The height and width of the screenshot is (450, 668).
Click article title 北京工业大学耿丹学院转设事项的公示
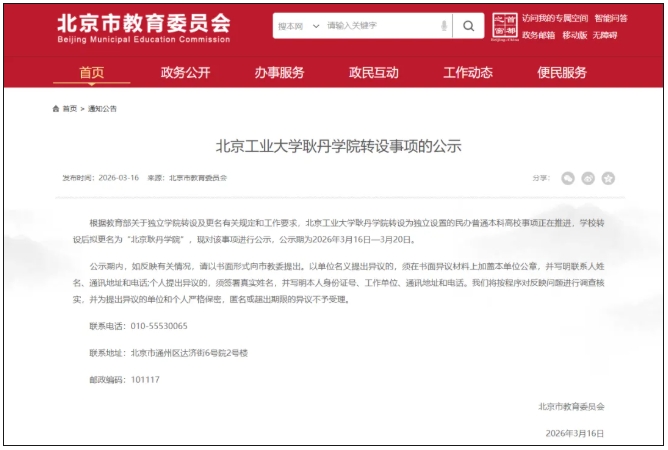339,146
